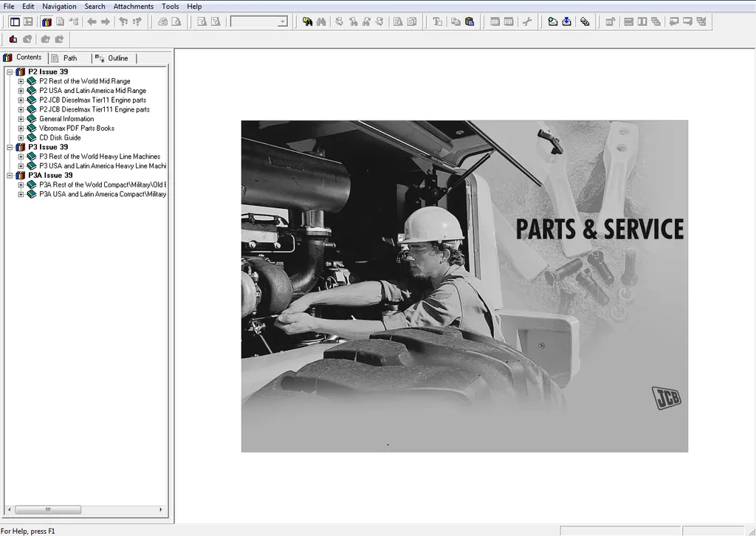
Task: Click the first table grid toolbar icon
Action: 495,21
